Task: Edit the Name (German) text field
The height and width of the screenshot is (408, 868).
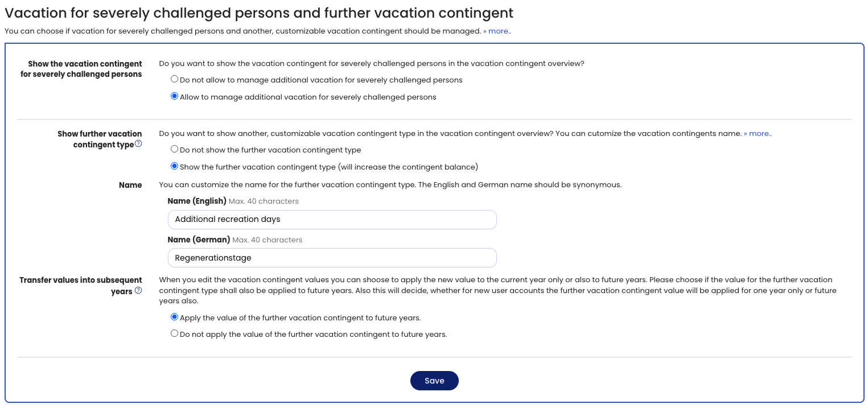Action: 332,258
